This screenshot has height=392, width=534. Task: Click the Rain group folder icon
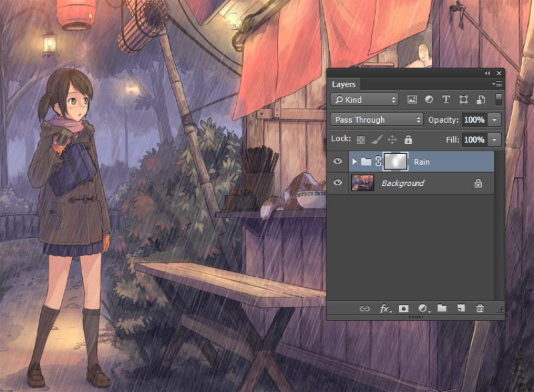(366, 161)
